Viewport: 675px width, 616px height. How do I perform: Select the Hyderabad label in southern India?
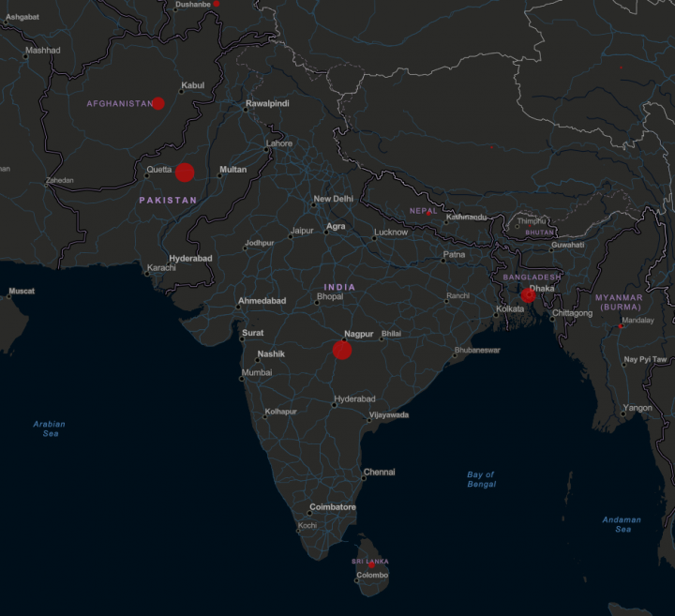click(353, 398)
